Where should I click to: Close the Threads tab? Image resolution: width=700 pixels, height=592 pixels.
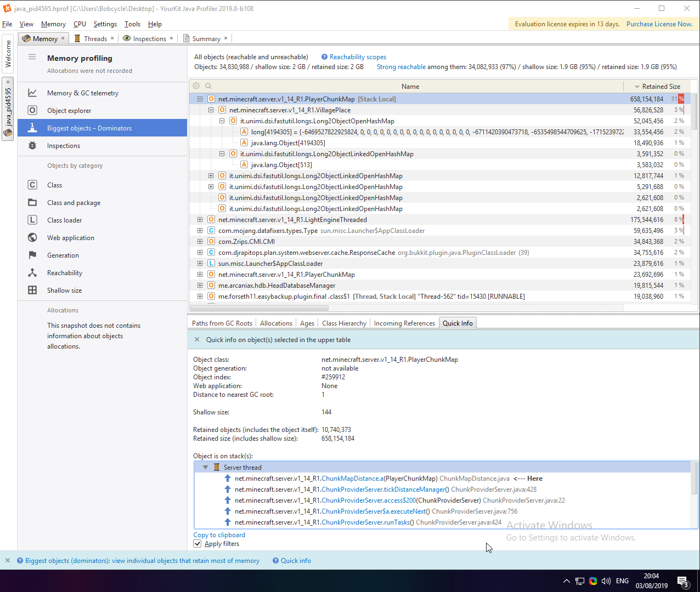point(112,38)
